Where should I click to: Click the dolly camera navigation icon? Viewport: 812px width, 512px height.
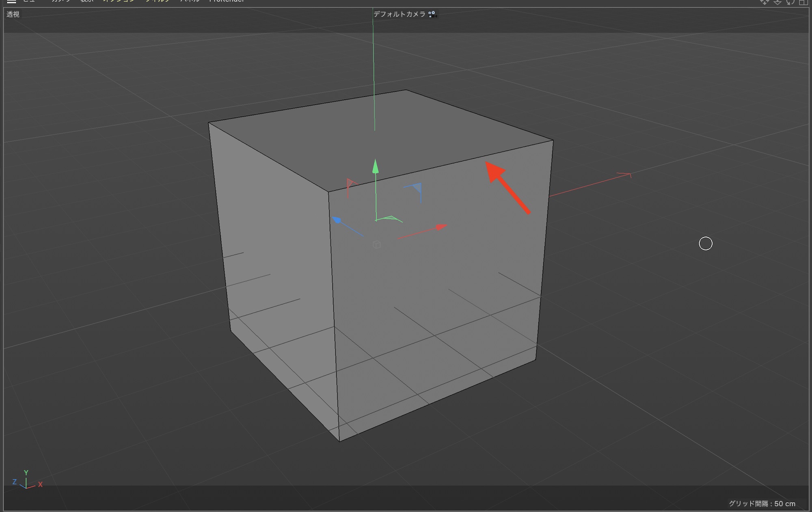[x=777, y=2]
